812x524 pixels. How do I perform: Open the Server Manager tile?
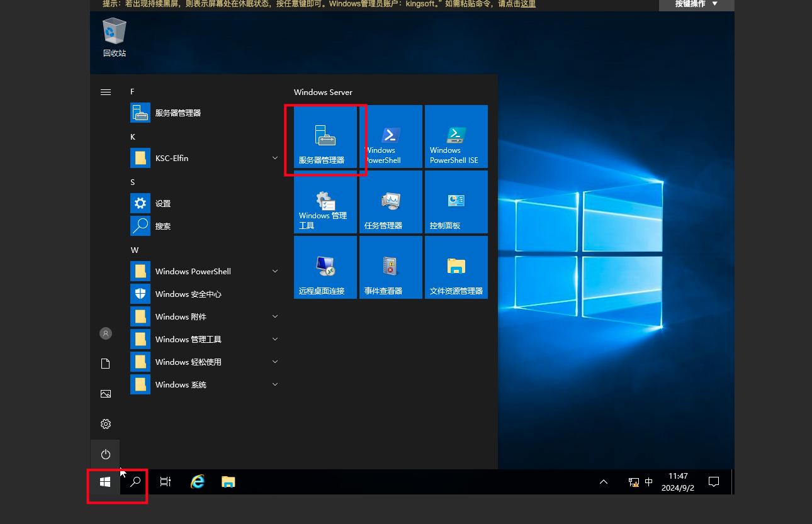(x=325, y=137)
